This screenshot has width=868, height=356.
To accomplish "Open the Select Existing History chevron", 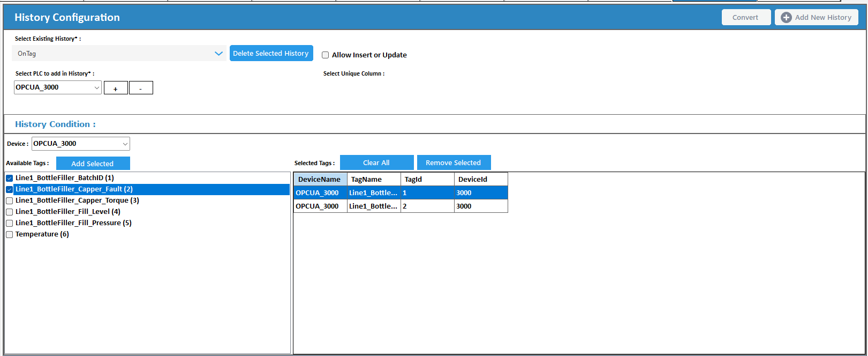I will (218, 54).
